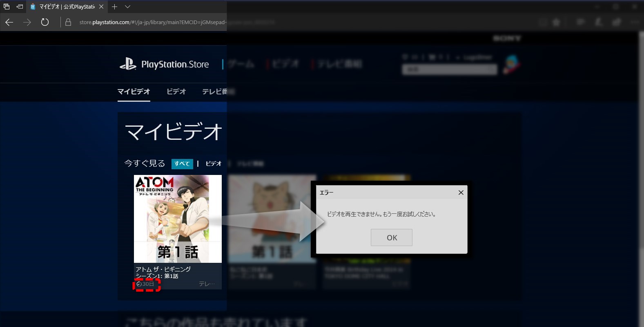Close the エラー dialog with X
Viewport: 644px width, 327px height.
(461, 193)
